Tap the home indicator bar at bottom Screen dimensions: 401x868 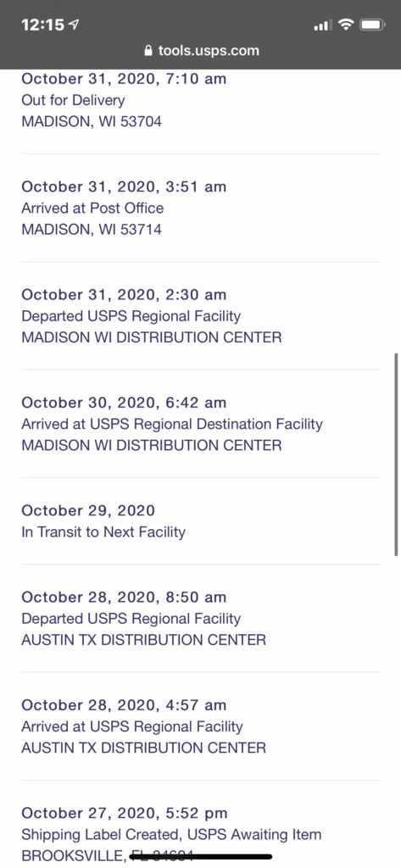point(200,856)
